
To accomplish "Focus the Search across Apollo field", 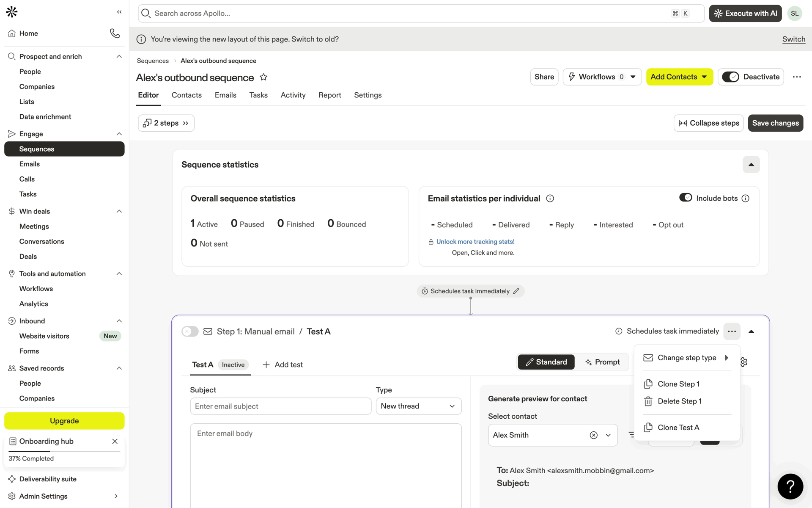I will pos(421,14).
